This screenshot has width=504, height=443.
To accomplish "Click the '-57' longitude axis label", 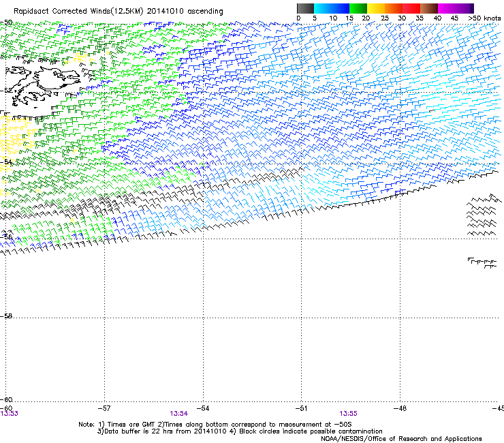I will tap(104, 408).
